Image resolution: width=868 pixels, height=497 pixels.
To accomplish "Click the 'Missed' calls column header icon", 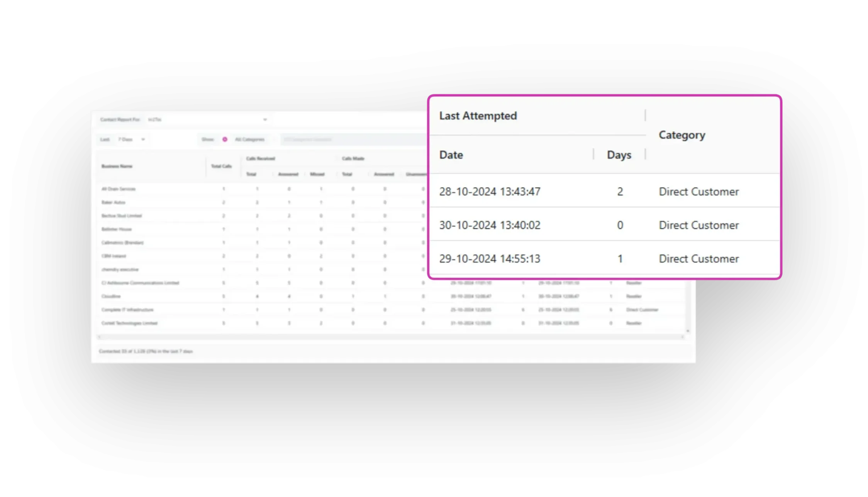I will [317, 174].
